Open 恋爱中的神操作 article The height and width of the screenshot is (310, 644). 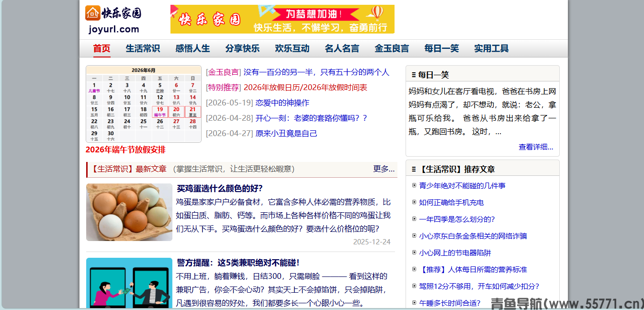click(282, 103)
